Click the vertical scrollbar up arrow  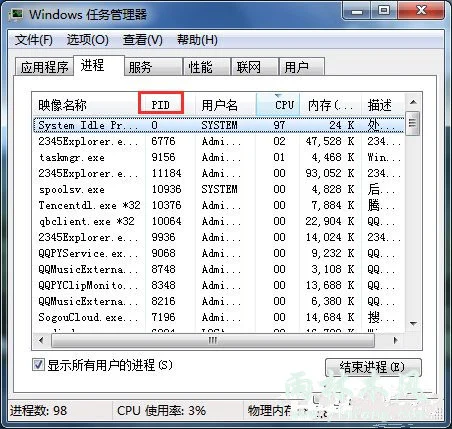[x=413, y=102]
